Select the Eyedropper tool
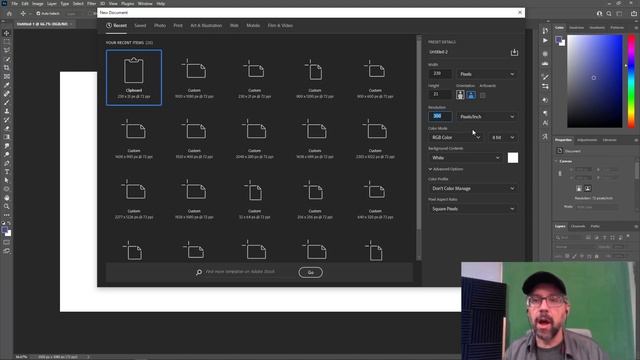 pos(7,85)
